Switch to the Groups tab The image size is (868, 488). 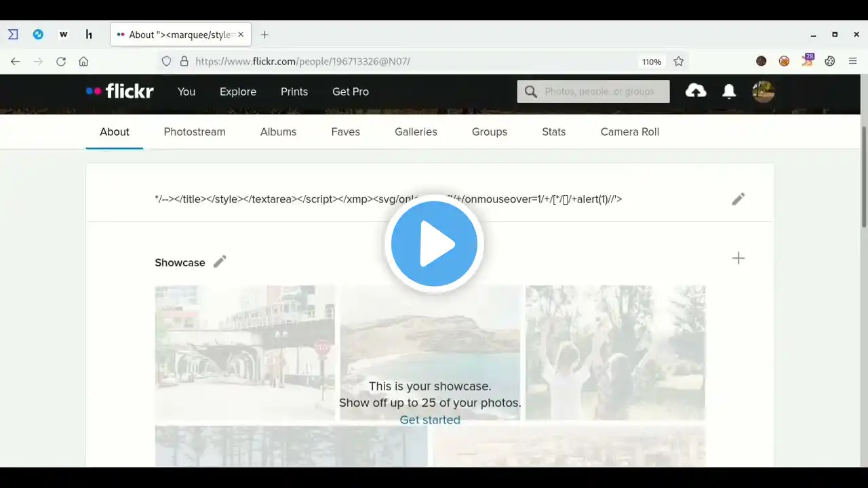[490, 132]
